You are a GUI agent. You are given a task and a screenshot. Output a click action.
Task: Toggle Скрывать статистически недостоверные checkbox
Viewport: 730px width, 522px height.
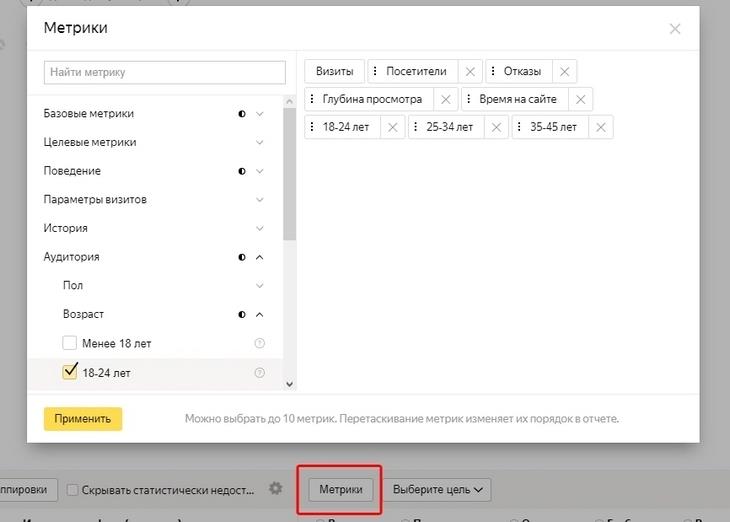pyautogui.click(x=73, y=490)
